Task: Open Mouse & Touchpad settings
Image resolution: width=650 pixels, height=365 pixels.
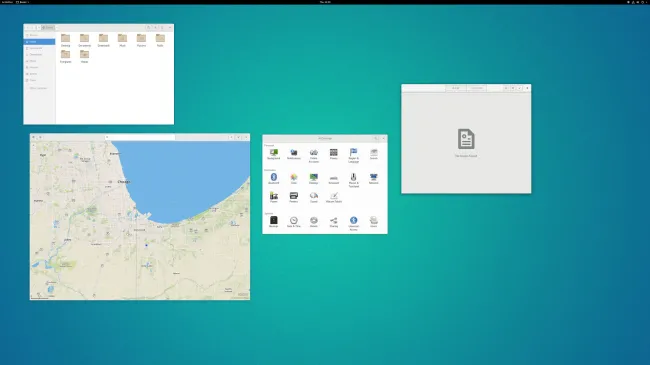Action: (354, 180)
